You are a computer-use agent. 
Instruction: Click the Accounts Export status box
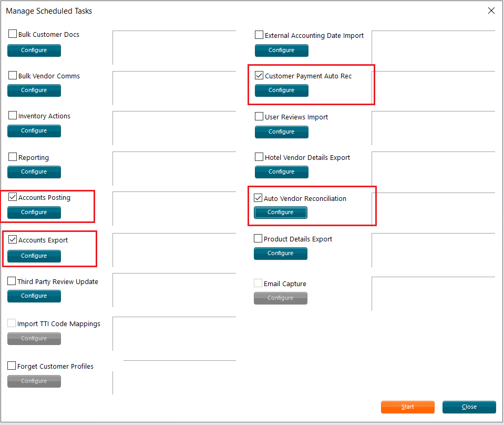pos(174,250)
